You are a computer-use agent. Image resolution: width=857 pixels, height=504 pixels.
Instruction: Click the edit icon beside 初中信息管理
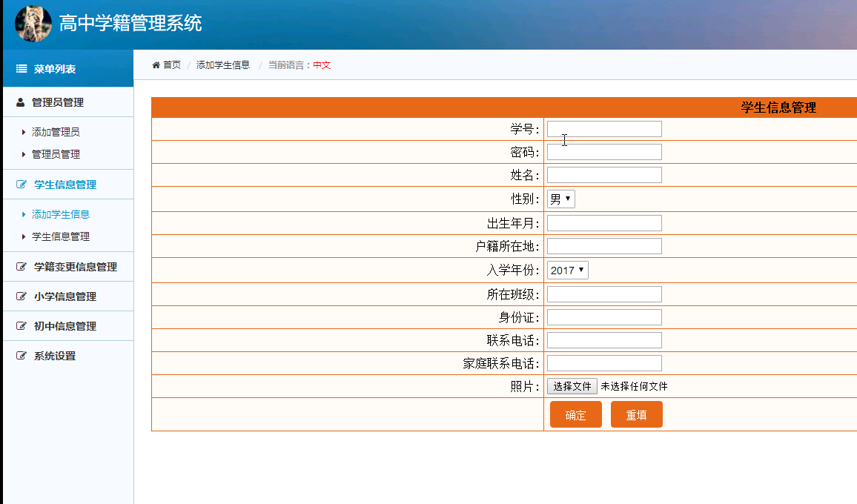pos(21,326)
